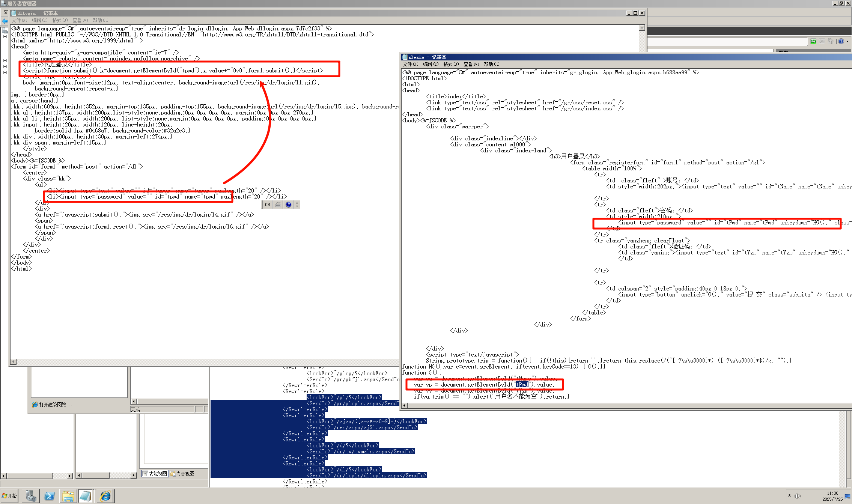The image size is (852, 504).
Task: Click the home icon in IIS toolbar
Action: pos(830,42)
